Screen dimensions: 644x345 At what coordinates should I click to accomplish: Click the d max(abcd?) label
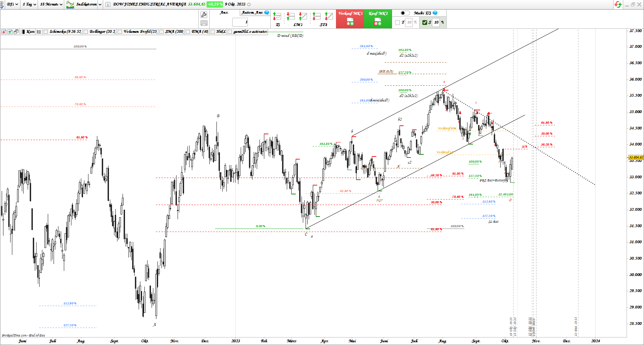point(377,53)
